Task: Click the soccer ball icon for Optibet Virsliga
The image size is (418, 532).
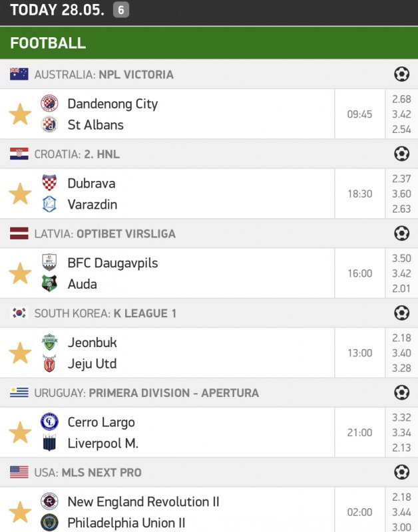Action: [401, 233]
